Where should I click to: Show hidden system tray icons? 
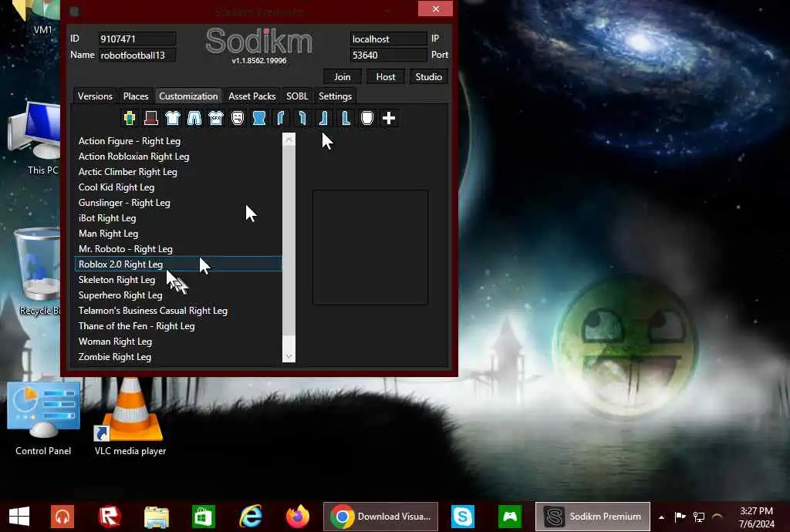click(x=661, y=517)
